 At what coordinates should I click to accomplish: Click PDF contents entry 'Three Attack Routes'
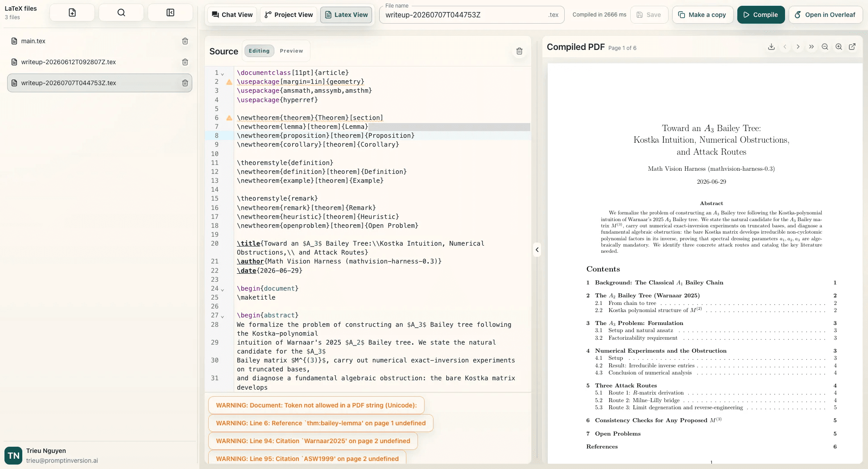pyautogui.click(x=626, y=386)
